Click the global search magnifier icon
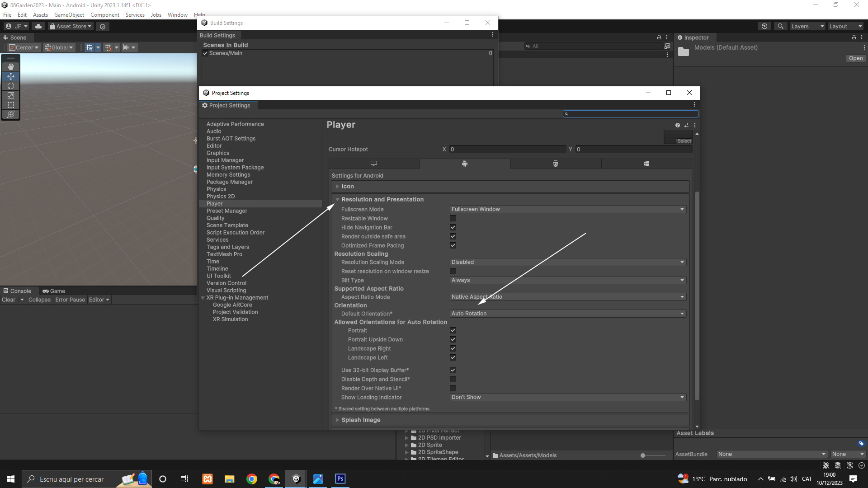Image resolution: width=868 pixels, height=488 pixels. pos(780,26)
